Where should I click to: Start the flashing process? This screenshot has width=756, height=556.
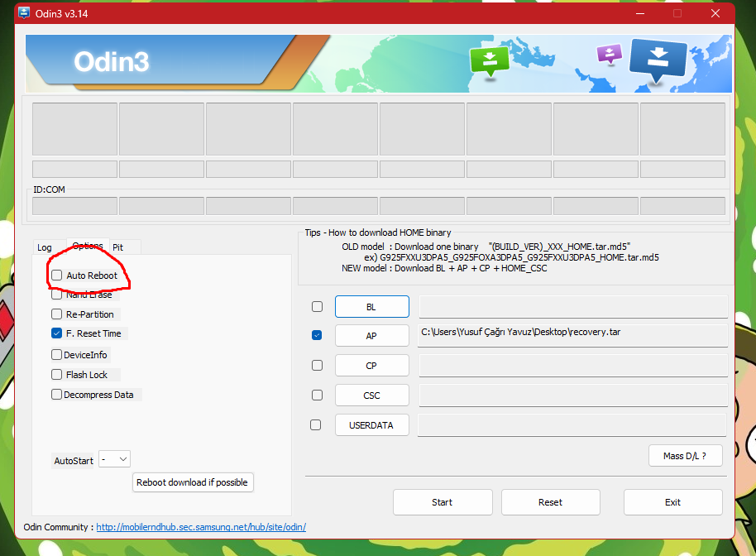point(443,502)
